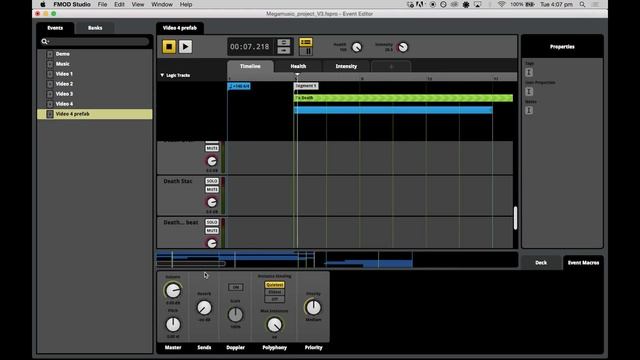Open the Banks browser tab

(x=95, y=28)
